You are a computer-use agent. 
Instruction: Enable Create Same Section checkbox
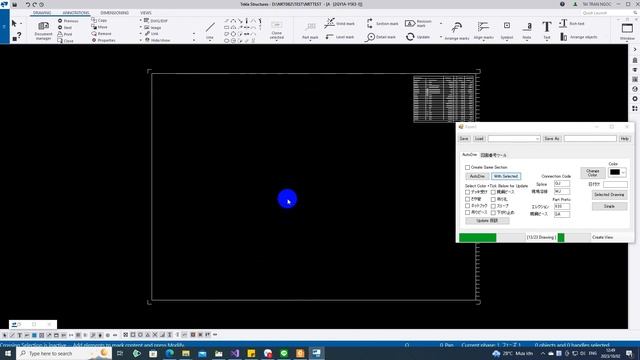(x=467, y=167)
